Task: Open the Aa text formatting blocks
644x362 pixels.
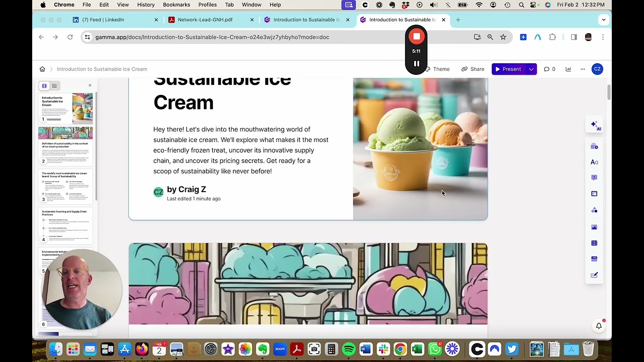Action: (594, 162)
